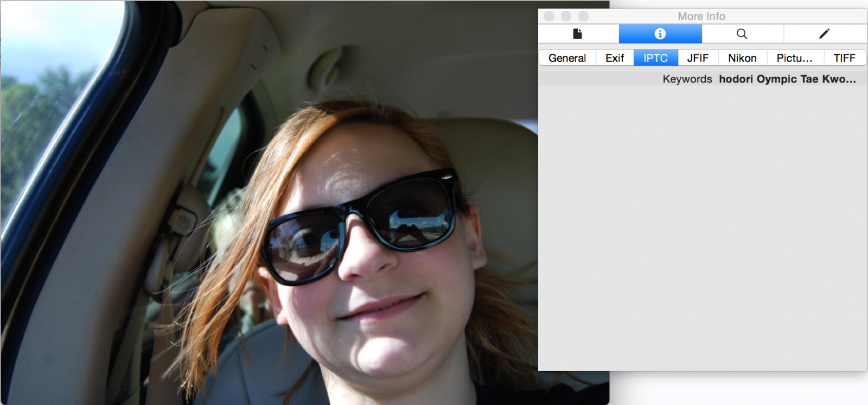Switch to the General tab
868x405 pixels.
[567, 58]
